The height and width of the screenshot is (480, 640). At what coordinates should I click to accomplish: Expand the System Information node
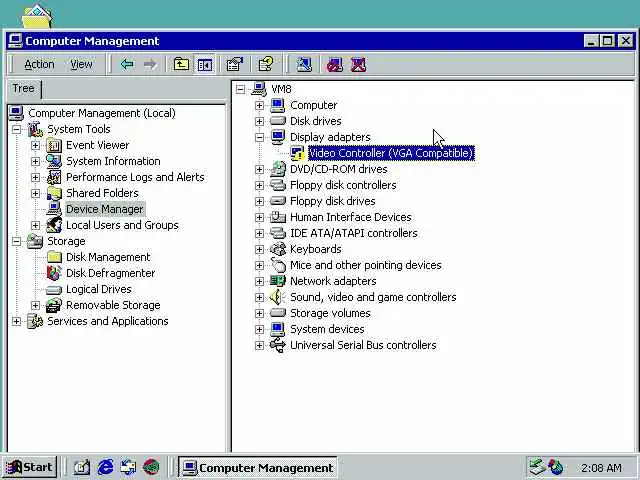pyautogui.click(x=36, y=161)
